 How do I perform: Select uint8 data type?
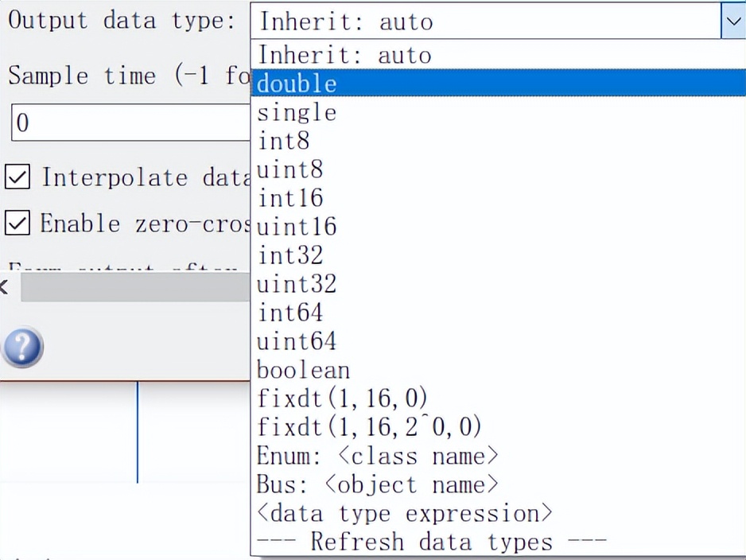(x=289, y=169)
